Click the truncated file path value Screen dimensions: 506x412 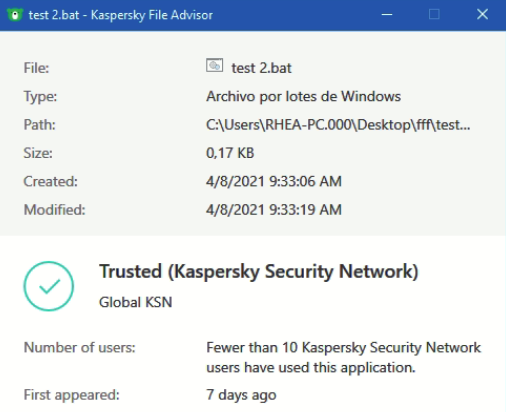point(338,125)
